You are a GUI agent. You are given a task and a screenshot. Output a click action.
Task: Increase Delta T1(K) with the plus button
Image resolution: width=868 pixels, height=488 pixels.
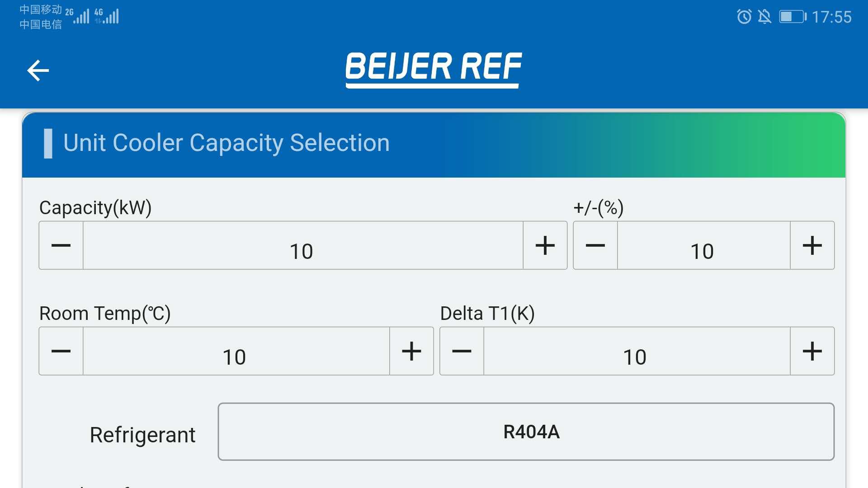(812, 351)
